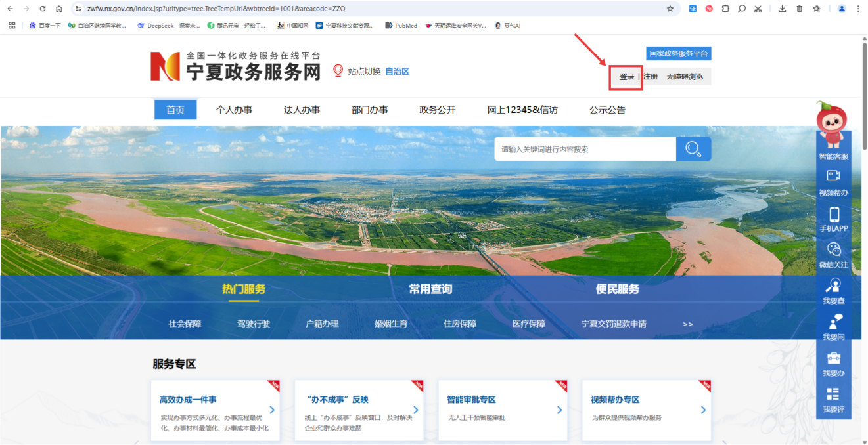The height and width of the screenshot is (445, 868).
Task: Click the keyword search input field
Action: click(585, 149)
